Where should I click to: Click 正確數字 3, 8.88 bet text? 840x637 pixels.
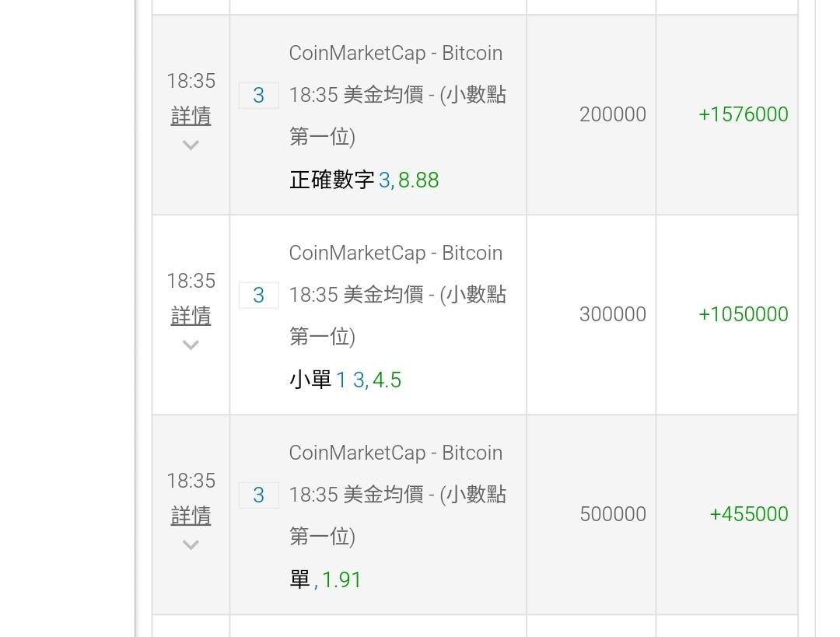(364, 180)
